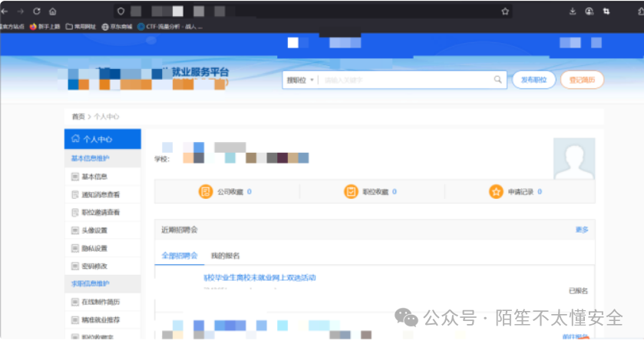Collapse the 基本信息维护 sidebar section

pos(103,158)
